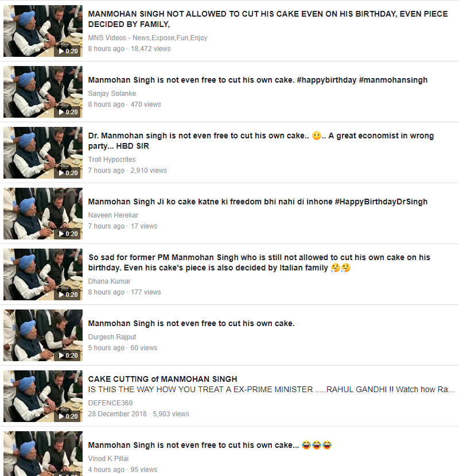Viewport: 459px width, 476px height.
Task: Play the Troll Hypocrites video thumbnail
Action: [x=43, y=153]
